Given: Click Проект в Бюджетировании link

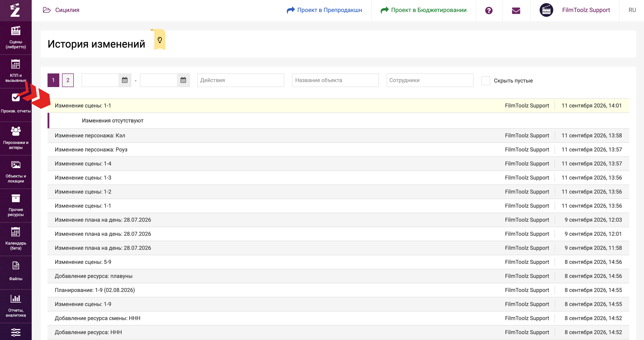Looking at the screenshot, I should 424,10.
